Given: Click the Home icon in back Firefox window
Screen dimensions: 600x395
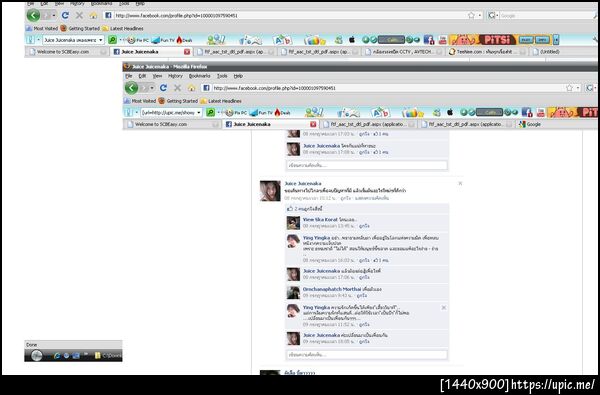Looking at the screenshot, I should [93, 15].
